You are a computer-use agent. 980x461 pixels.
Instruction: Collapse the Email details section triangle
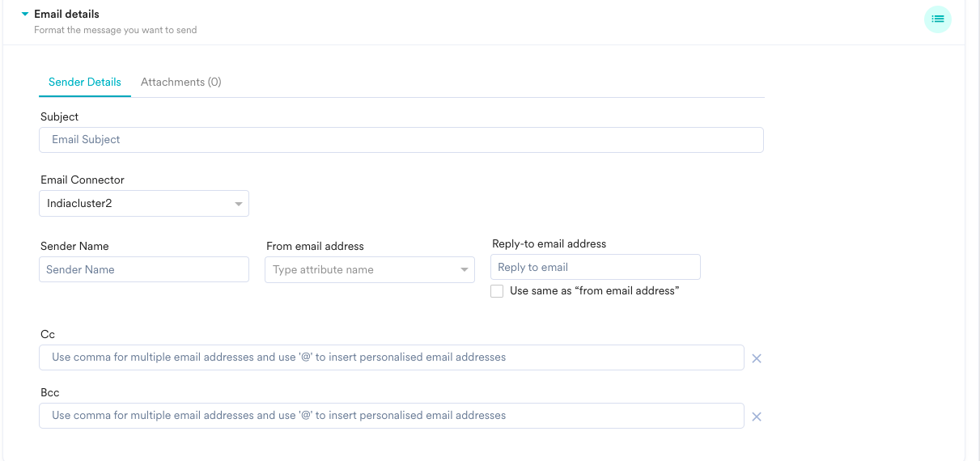coord(25,15)
